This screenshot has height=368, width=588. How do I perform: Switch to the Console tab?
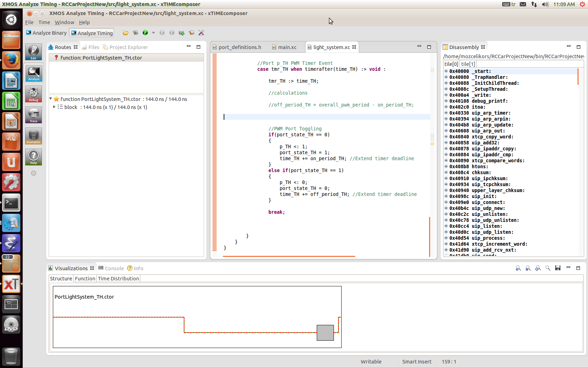[x=111, y=268]
